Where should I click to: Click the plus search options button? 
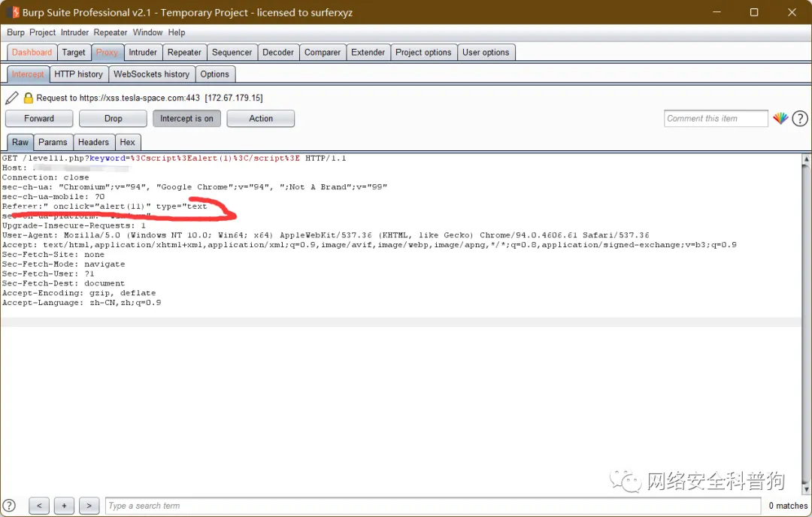pyautogui.click(x=64, y=506)
